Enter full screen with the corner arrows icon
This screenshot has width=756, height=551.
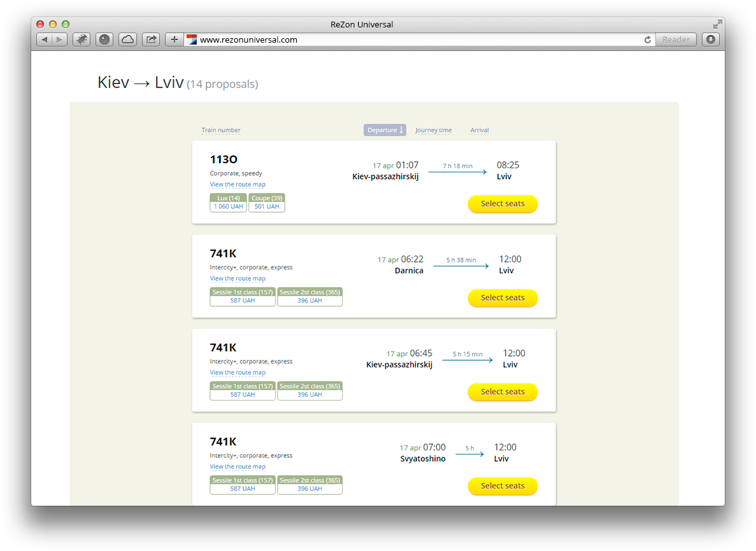coord(717,24)
